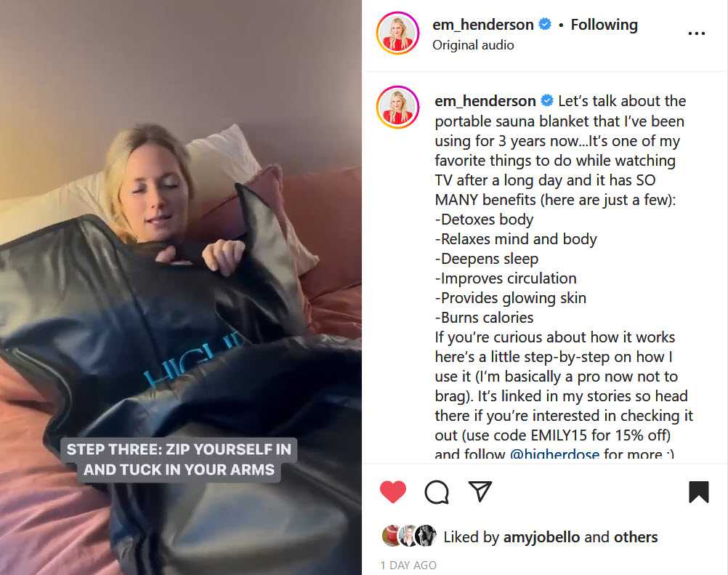
Task: Open the comment bubble icon
Action: (437, 492)
